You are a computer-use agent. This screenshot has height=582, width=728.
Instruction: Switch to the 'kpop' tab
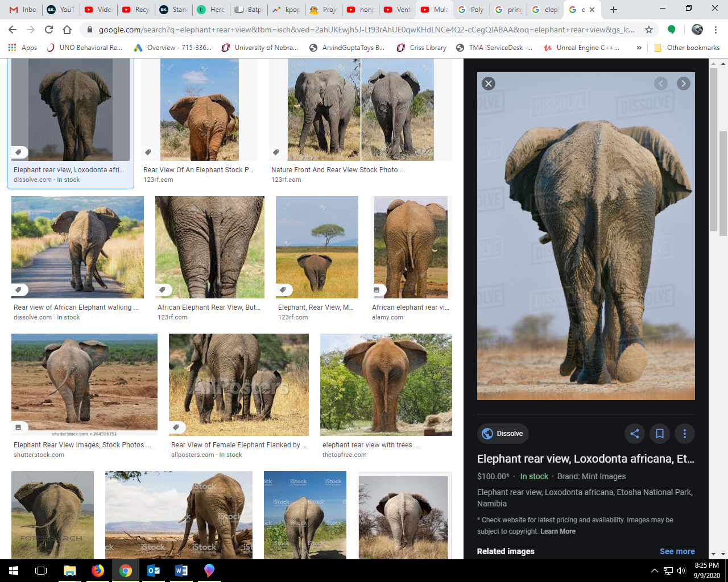coord(286,10)
